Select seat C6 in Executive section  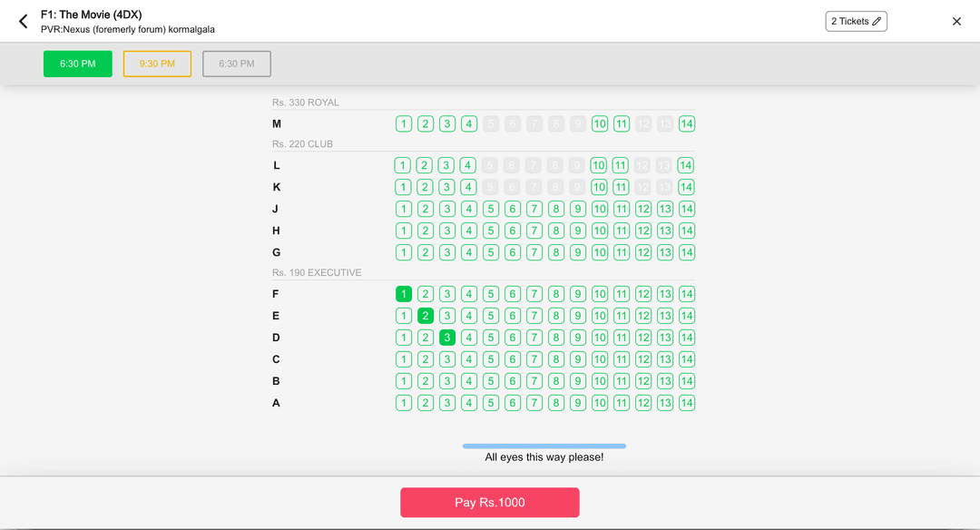[x=513, y=359]
